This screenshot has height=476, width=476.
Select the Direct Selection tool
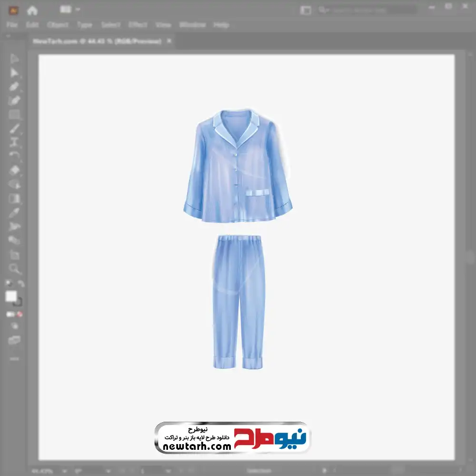15,73
